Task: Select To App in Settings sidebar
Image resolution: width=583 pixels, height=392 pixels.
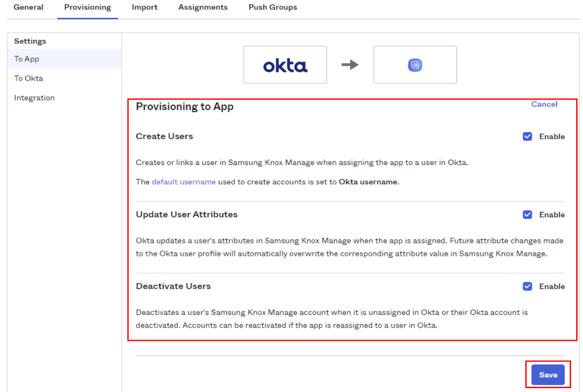Action: pos(64,58)
